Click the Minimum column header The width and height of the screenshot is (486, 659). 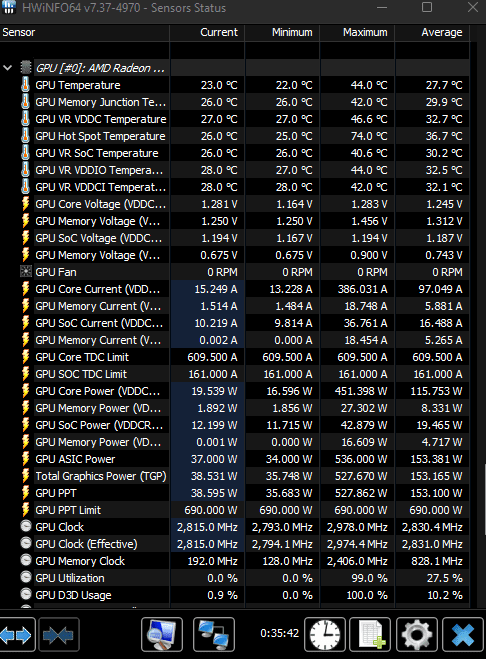coord(282,32)
